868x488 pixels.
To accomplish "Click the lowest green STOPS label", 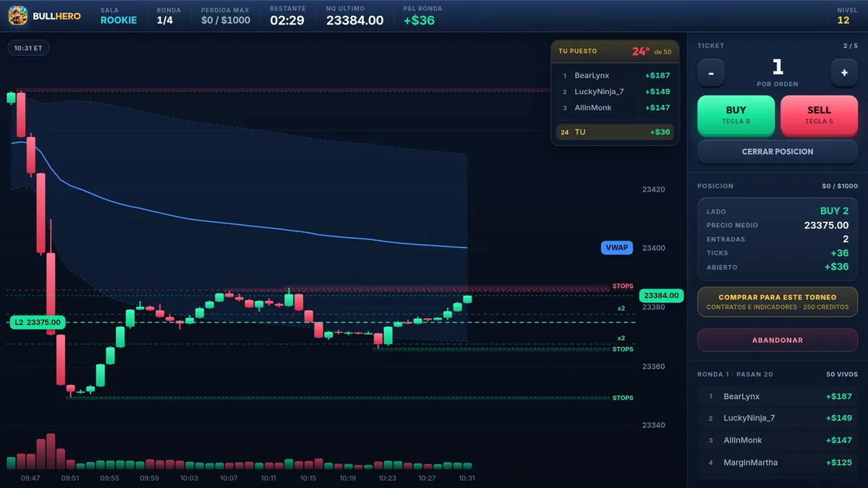I will (622, 398).
